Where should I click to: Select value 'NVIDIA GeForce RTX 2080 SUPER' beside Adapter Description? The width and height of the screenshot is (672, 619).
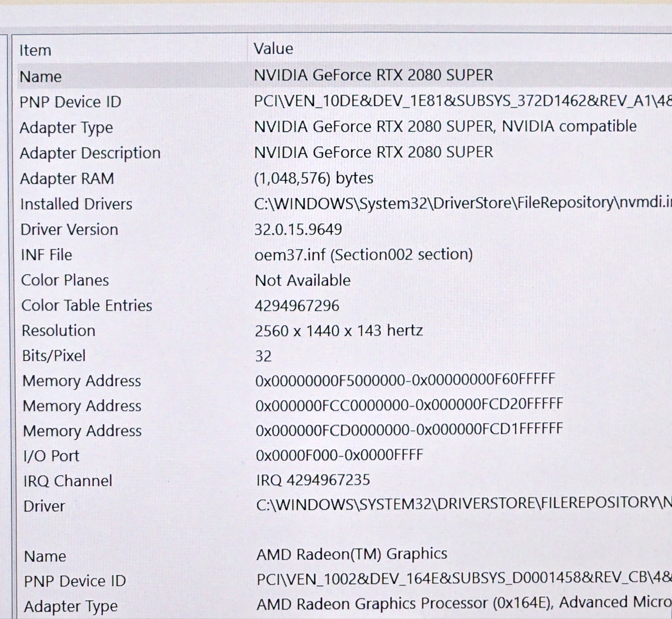tap(373, 152)
